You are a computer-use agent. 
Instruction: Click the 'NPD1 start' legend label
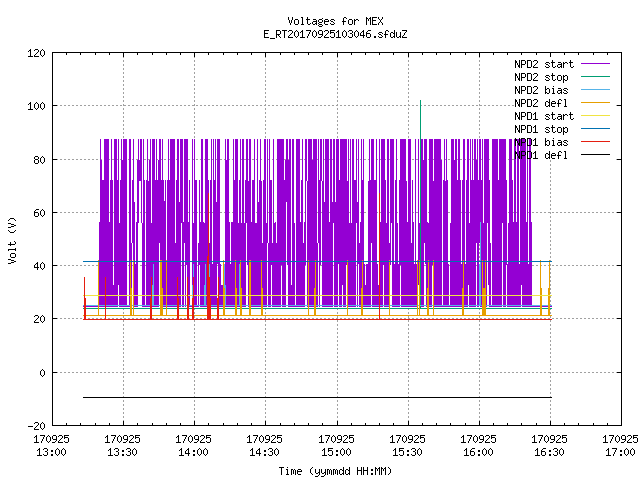544,116
